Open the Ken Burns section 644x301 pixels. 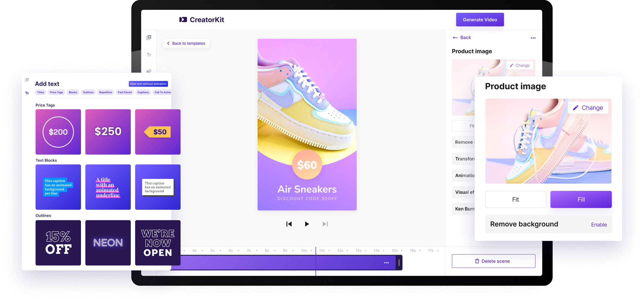[x=463, y=209]
